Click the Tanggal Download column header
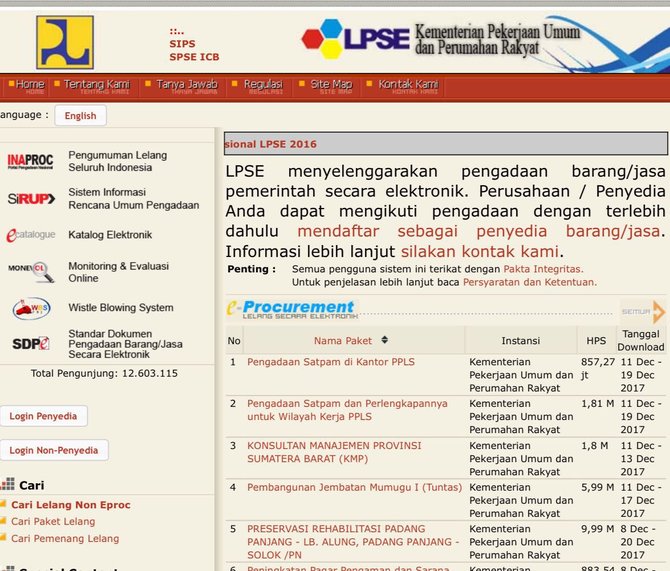The width and height of the screenshot is (670, 571). click(641, 340)
